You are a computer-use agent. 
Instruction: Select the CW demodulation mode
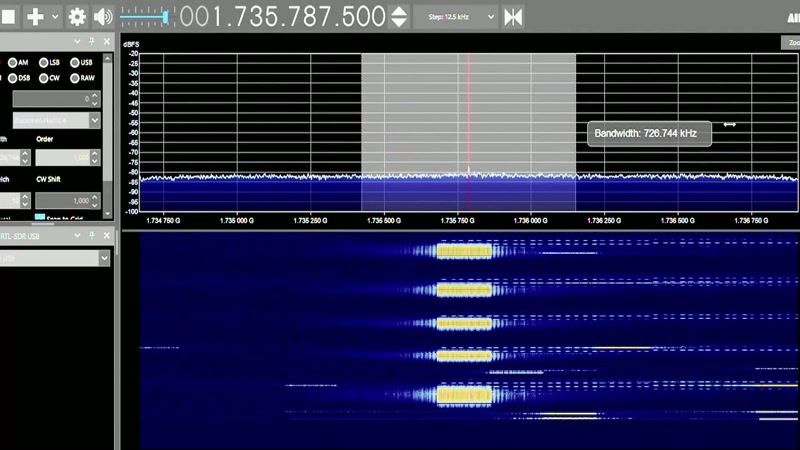click(x=49, y=78)
